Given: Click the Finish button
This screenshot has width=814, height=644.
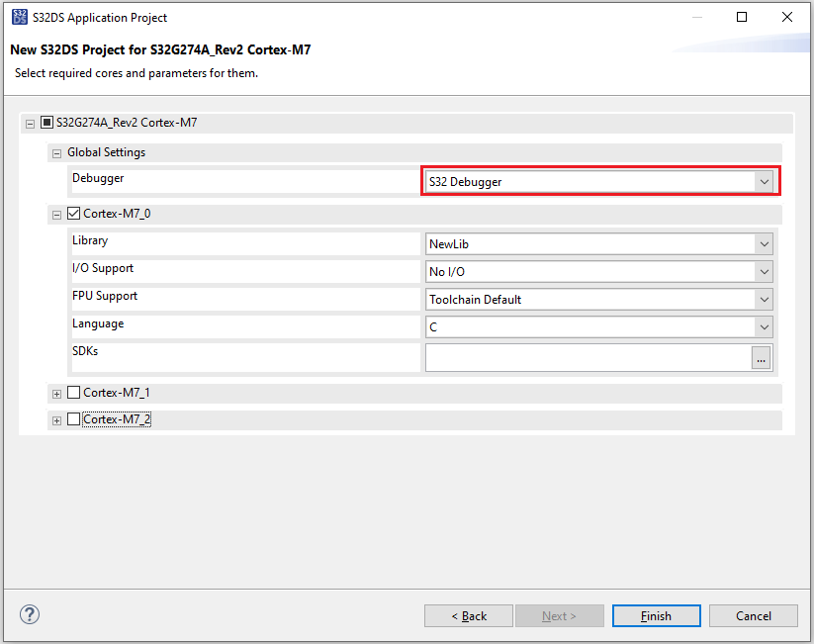Looking at the screenshot, I should 656,615.
